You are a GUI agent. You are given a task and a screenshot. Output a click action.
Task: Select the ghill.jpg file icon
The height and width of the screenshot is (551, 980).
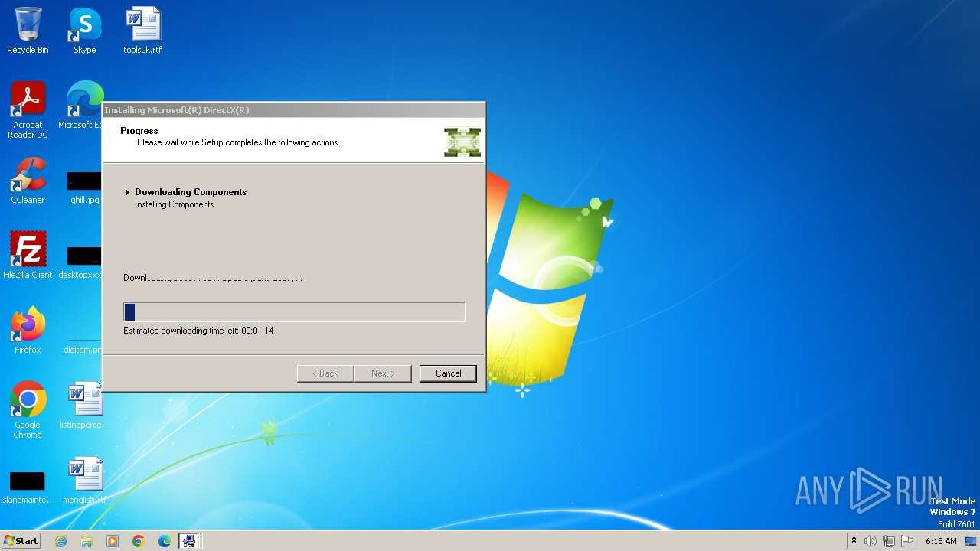click(x=84, y=188)
